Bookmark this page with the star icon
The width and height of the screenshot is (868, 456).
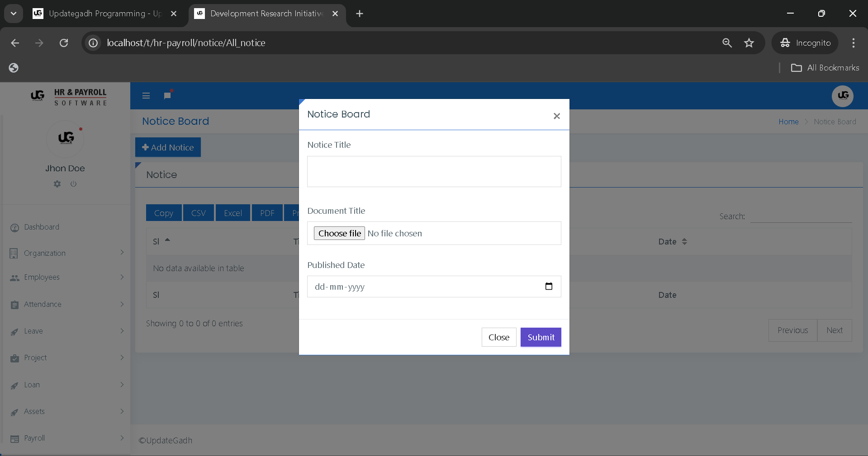pos(749,43)
